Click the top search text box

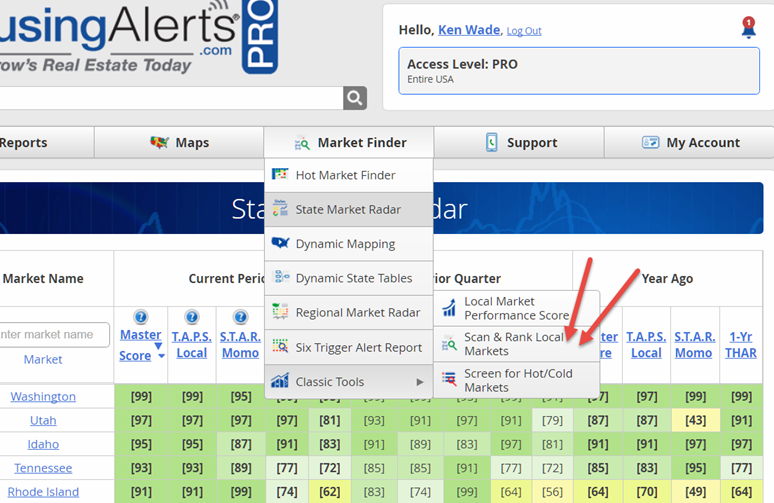click(x=170, y=98)
